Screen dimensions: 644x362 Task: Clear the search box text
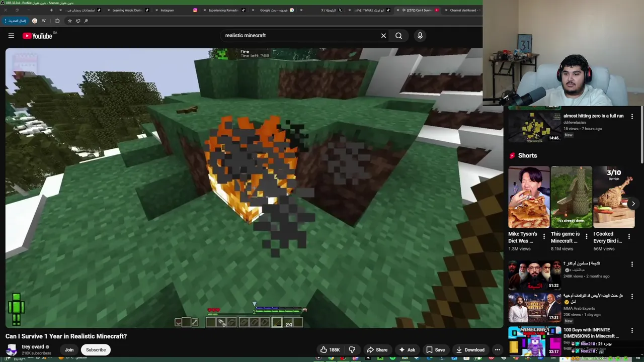pyautogui.click(x=383, y=36)
